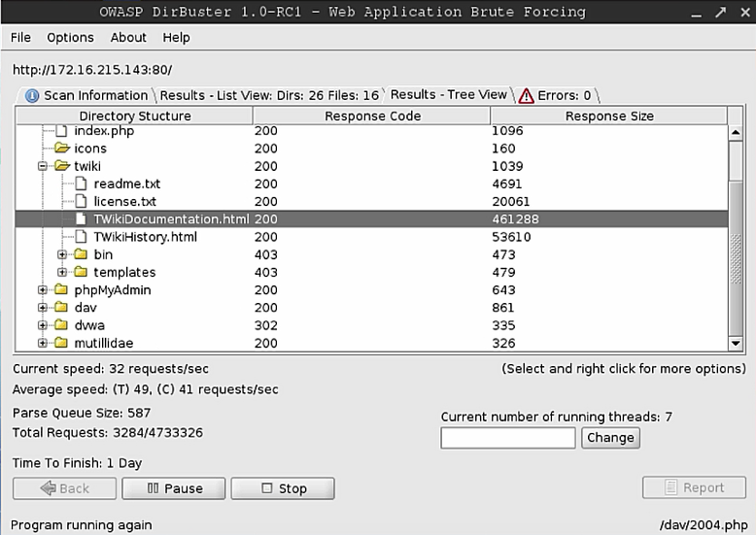Open the Errors: 0 tab
Image resolution: width=756 pixels, height=535 pixels.
[557, 95]
